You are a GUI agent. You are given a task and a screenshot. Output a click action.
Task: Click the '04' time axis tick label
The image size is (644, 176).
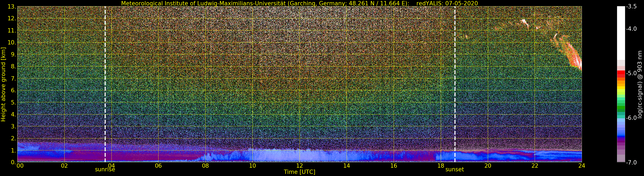(x=111, y=166)
